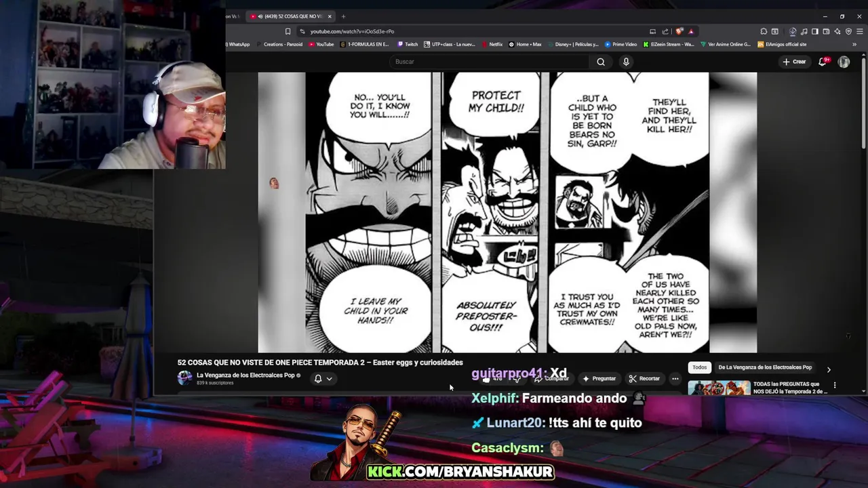
Task: Open the ElAmigos official site bookmark
Action: (x=782, y=44)
